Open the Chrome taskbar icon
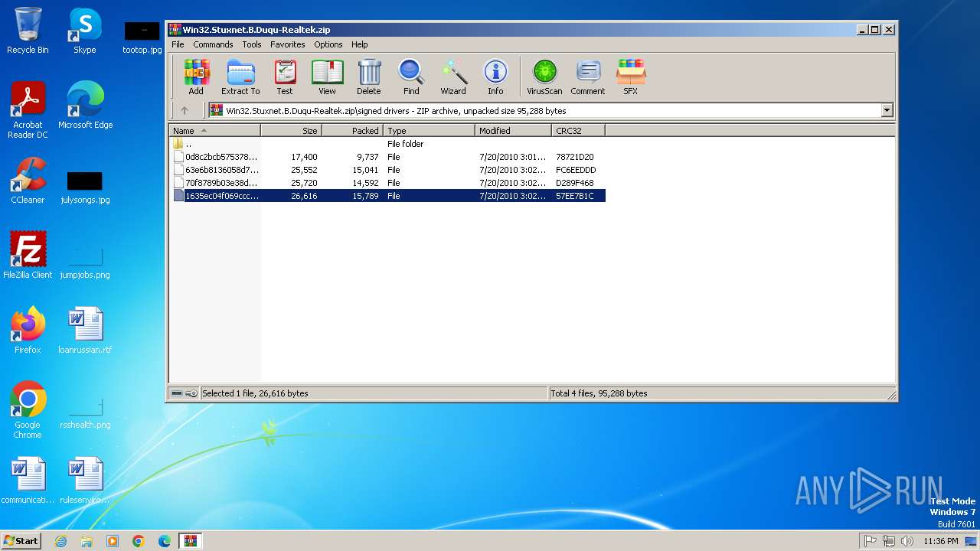980x551 pixels. pyautogui.click(x=139, y=541)
